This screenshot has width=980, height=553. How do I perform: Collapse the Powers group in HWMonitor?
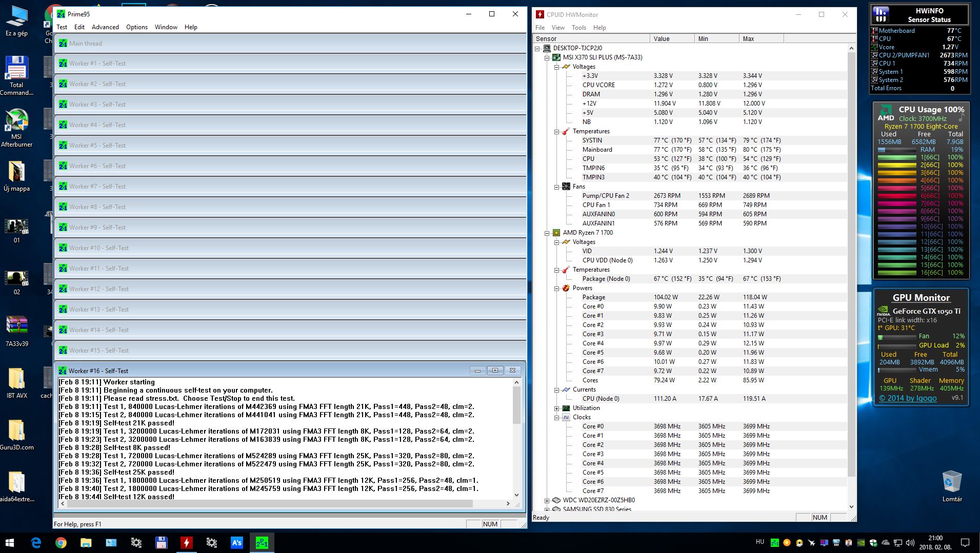pos(556,288)
